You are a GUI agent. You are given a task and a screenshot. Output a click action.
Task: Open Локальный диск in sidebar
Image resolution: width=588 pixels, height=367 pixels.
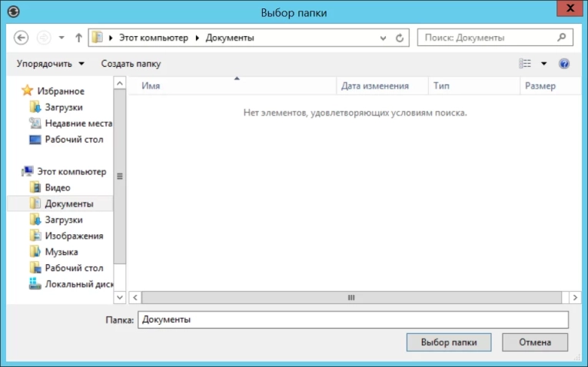(78, 284)
